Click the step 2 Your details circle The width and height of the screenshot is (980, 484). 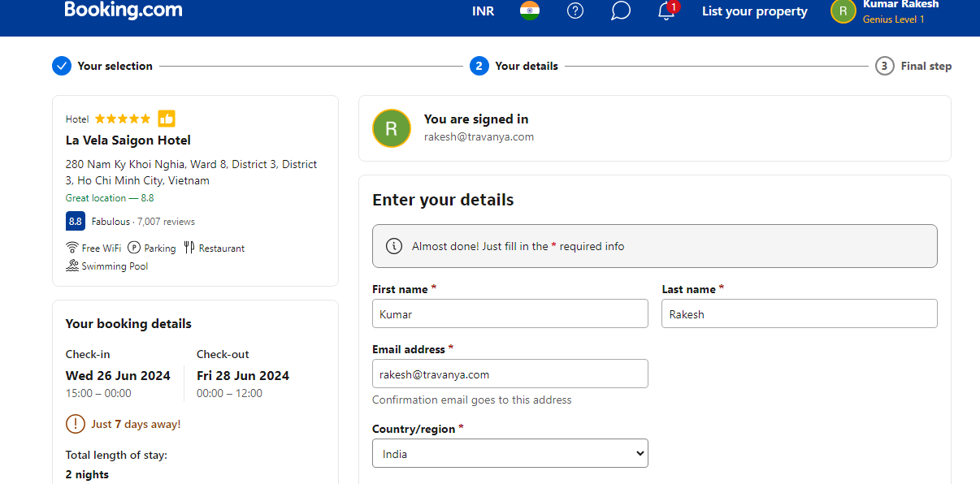479,66
